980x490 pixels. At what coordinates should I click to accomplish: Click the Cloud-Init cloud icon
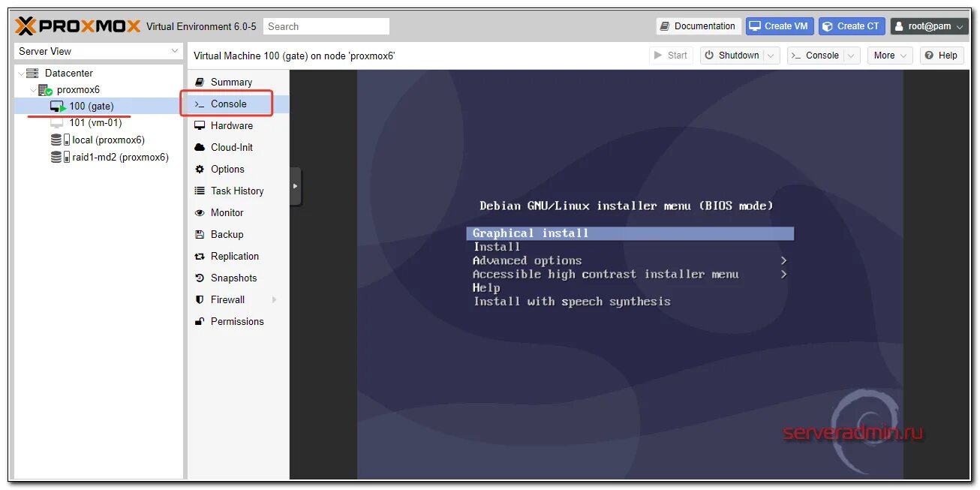pos(200,147)
